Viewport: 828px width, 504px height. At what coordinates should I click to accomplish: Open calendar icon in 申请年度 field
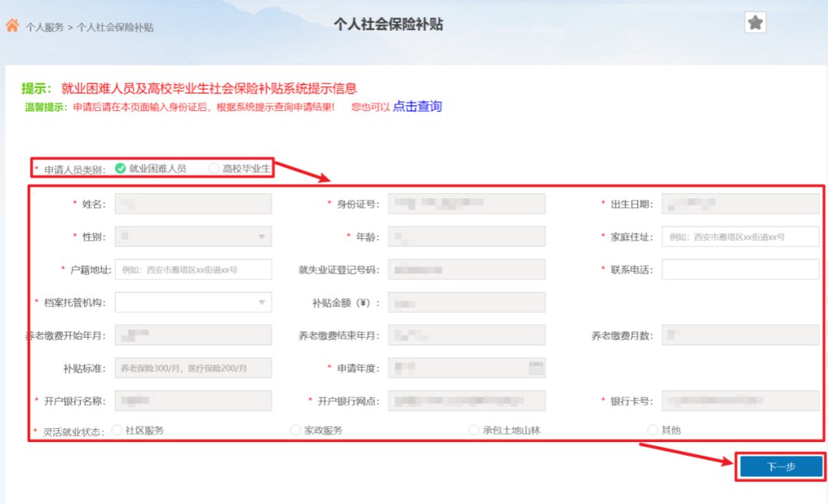(x=536, y=368)
